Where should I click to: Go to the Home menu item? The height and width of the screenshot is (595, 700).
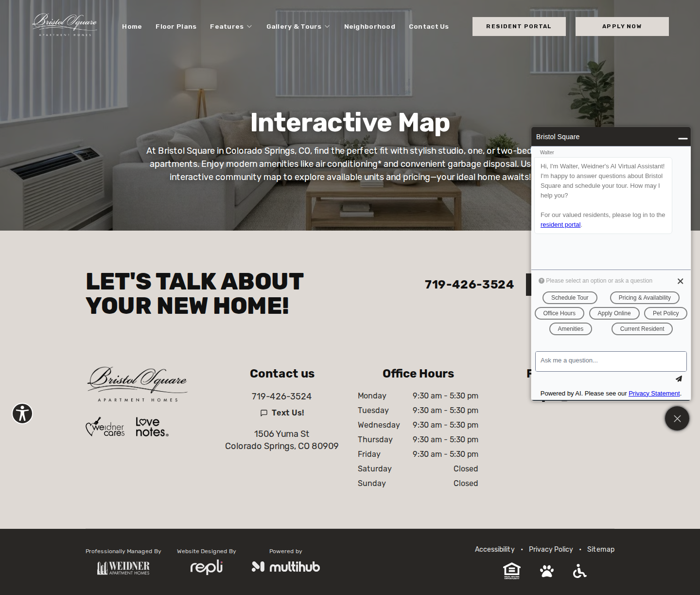(132, 26)
